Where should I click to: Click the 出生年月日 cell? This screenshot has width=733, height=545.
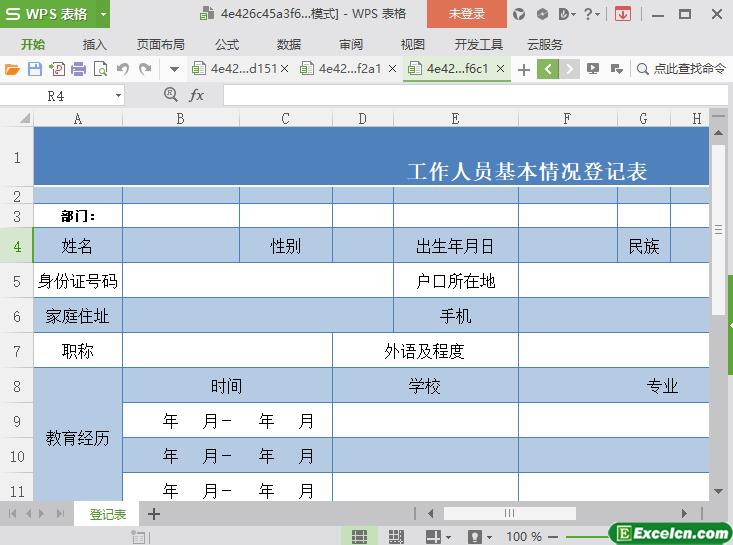click(x=455, y=245)
